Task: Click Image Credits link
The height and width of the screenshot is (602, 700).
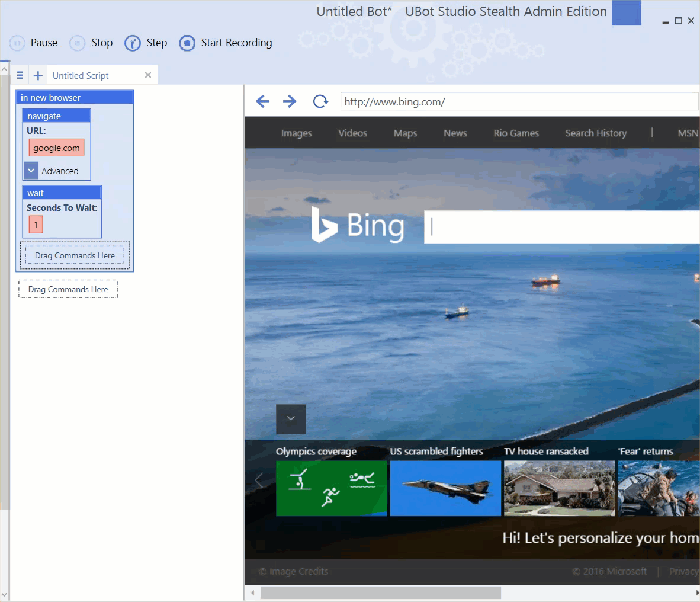Action: coord(294,571)
